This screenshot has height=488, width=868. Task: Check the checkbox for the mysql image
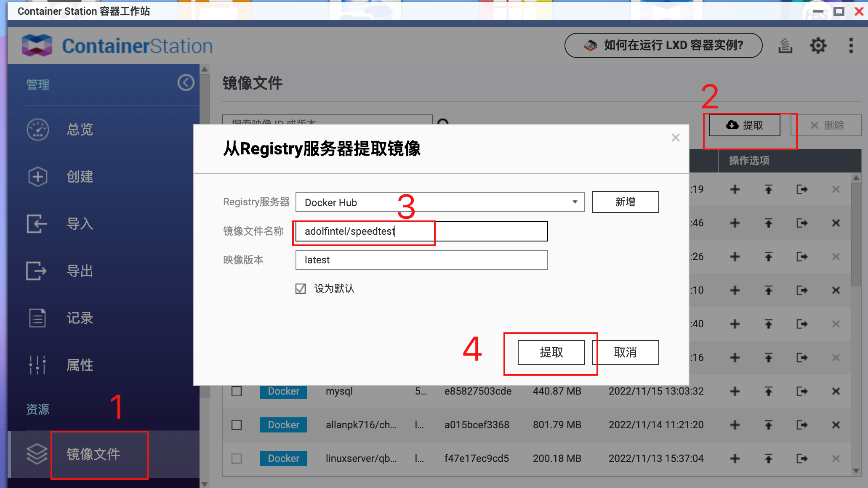click(x=236, y=391)
